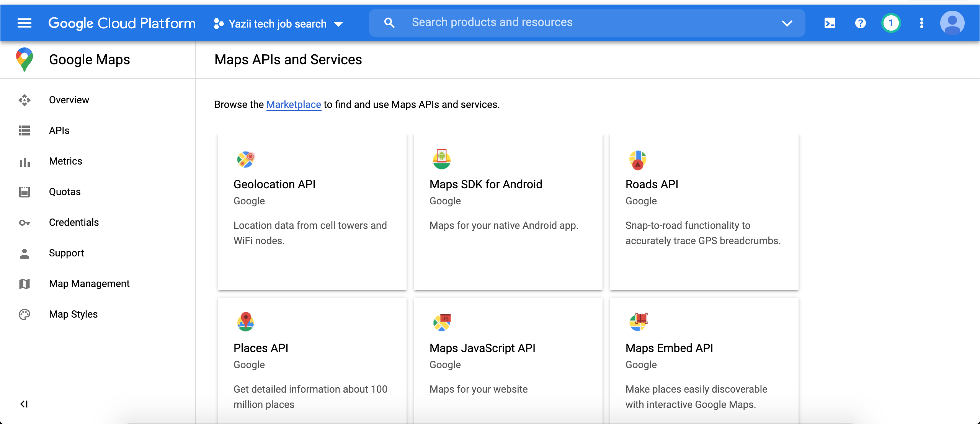Click the Places API pin icon
The image size is (980, 424).
pos(245,322)
